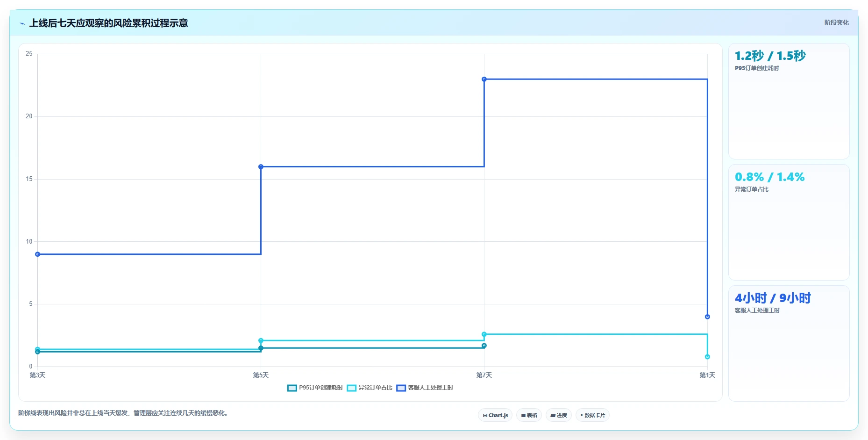Click the 客服人工处理工时 label in the metric card
868x440 pixels.
coord(757,310)
